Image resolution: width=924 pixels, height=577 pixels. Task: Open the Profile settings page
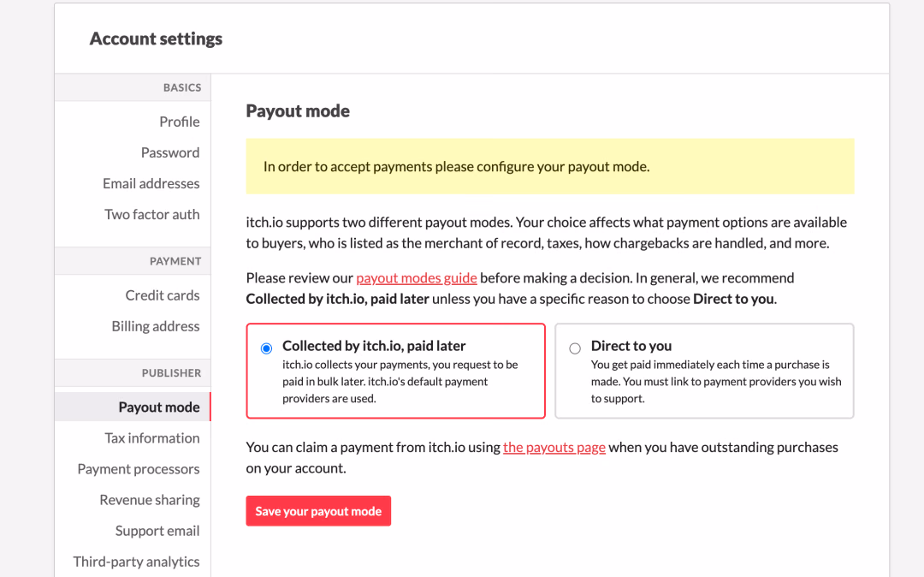pos(179,122)
